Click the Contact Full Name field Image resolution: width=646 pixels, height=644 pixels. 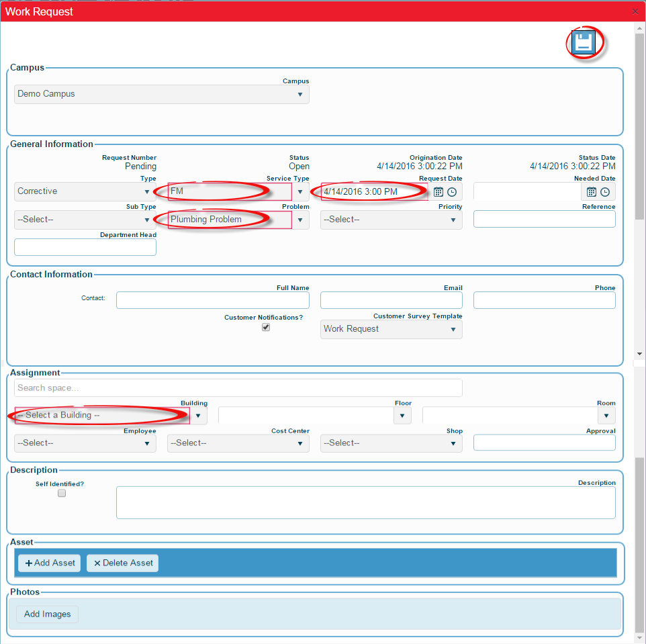pyautogui.click(x=212, y=300)
